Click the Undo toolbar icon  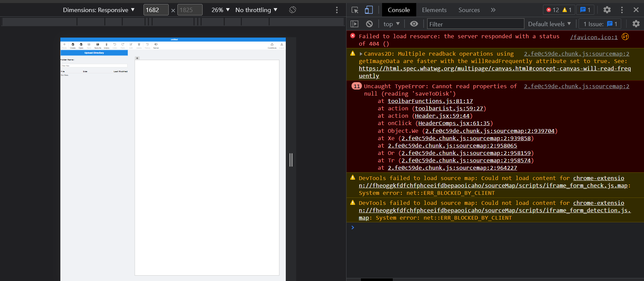[x=115, y=44]
